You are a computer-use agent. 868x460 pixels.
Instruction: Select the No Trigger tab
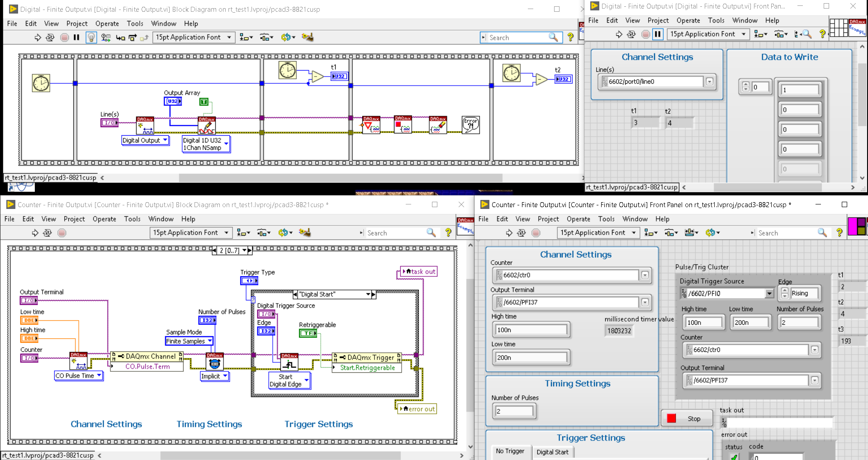tap(510, 451)
